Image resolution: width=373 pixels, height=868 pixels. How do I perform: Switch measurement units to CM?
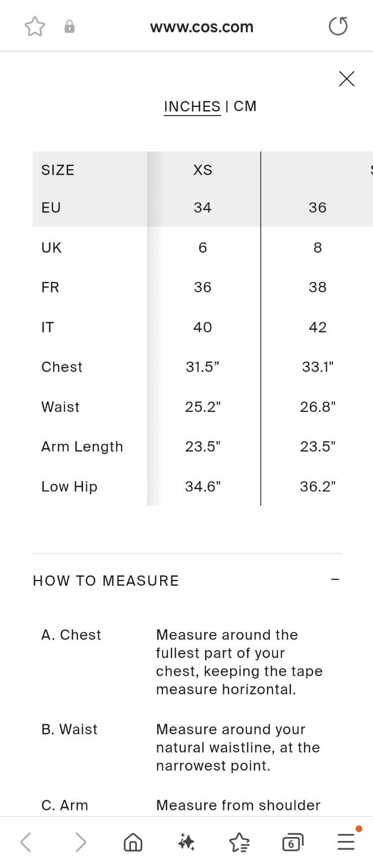pyautogui.click(x=245, y=106)
